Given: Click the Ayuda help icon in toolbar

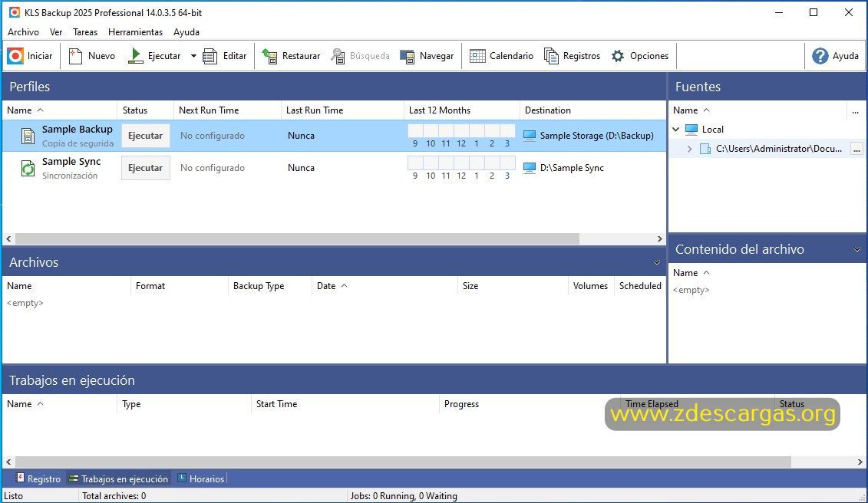Looking at the screenshot, I should tap(820, 56).
